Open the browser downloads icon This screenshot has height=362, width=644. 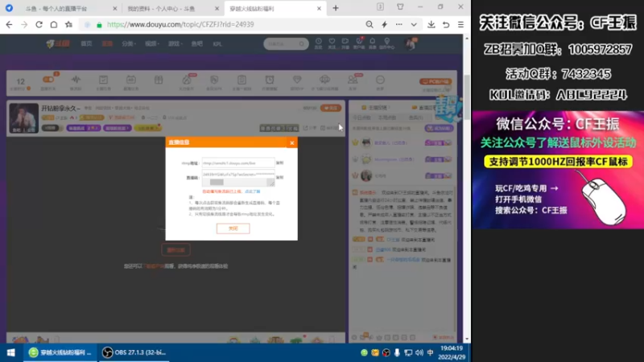click(431, 25)
